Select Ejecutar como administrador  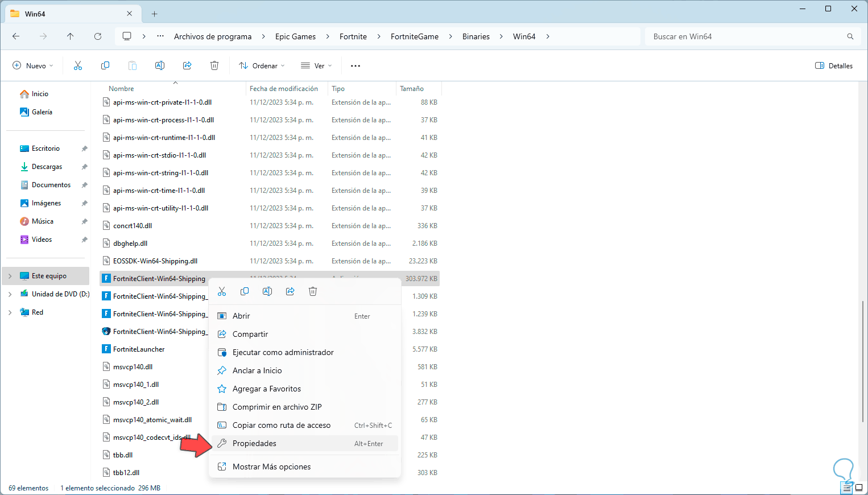305,352
